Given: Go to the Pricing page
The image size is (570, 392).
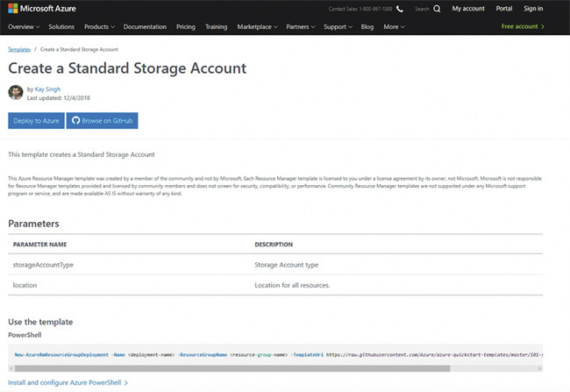Looking at the screenshot, I should tap(186, 27).
